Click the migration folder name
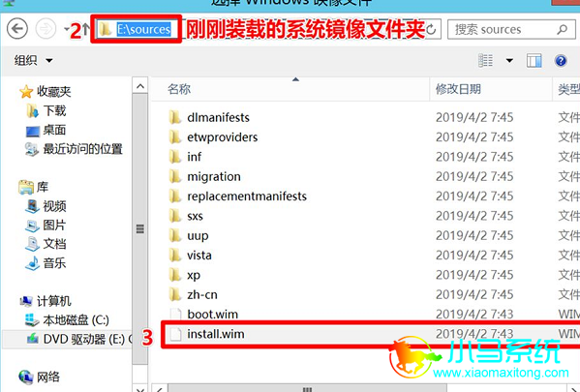This screenshot has width=580, height=392. tap(214, 176)
